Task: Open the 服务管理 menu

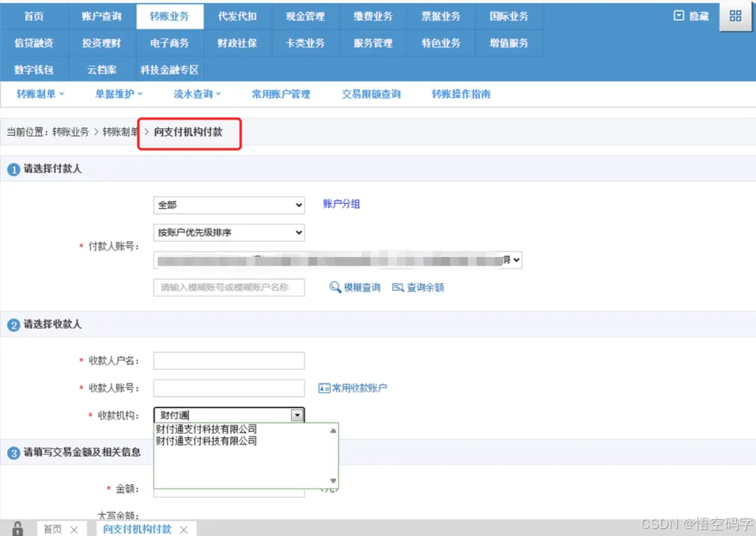Action: [x=373, y=43]
